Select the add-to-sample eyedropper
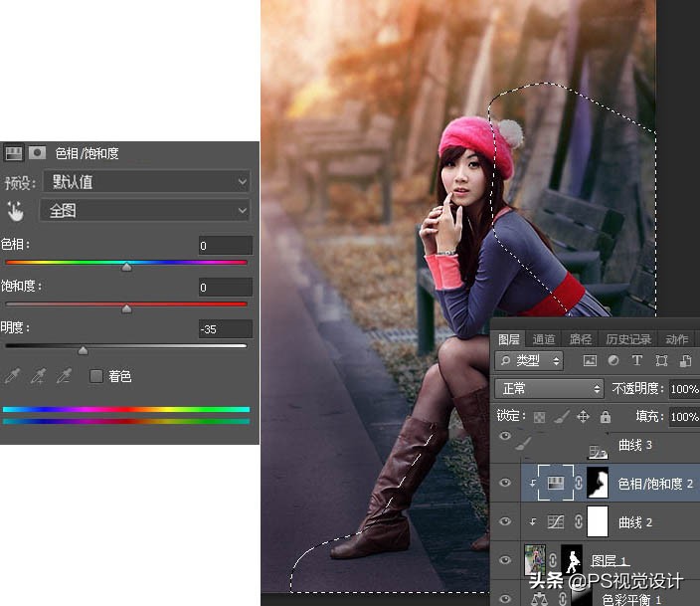This screenshot has height=606, width=700. pyautogui.click(x=39, y=376)
